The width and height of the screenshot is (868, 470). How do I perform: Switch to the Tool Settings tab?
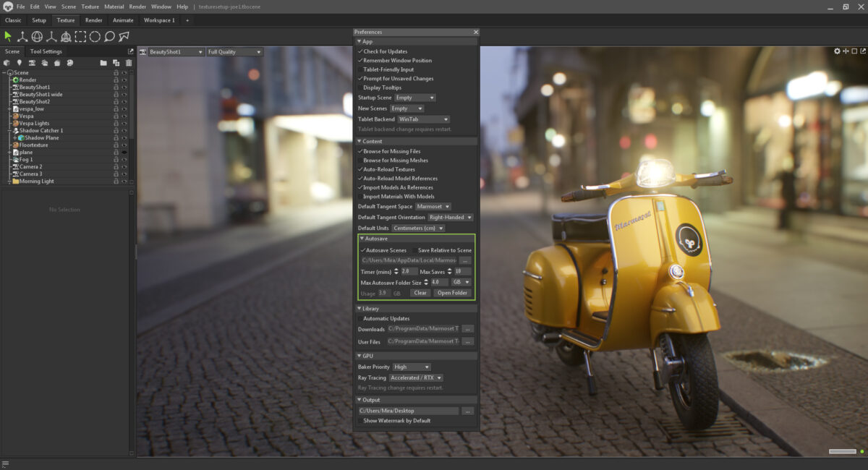(x=46, y=51)
